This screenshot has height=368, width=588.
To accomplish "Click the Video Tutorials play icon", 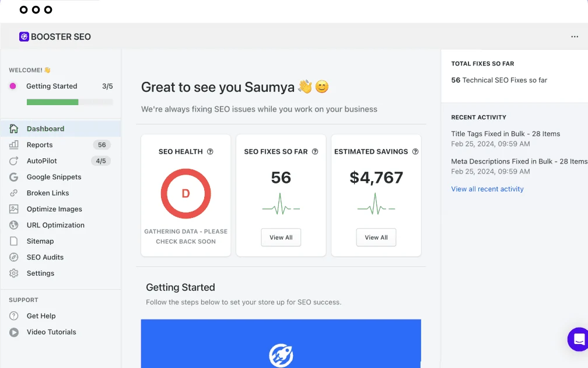I will [x=14, y=332].
